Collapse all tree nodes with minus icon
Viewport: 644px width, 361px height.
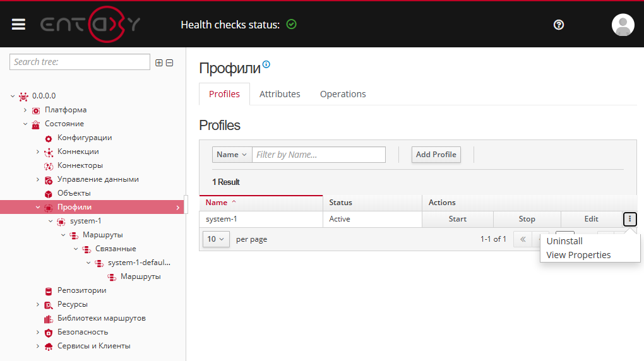(170, 63)
